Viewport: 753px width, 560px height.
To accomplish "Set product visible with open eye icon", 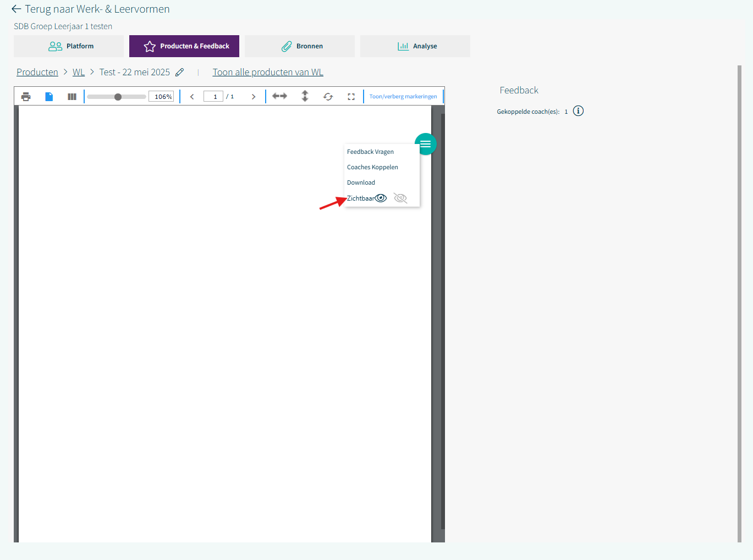I will coord(381,198).
